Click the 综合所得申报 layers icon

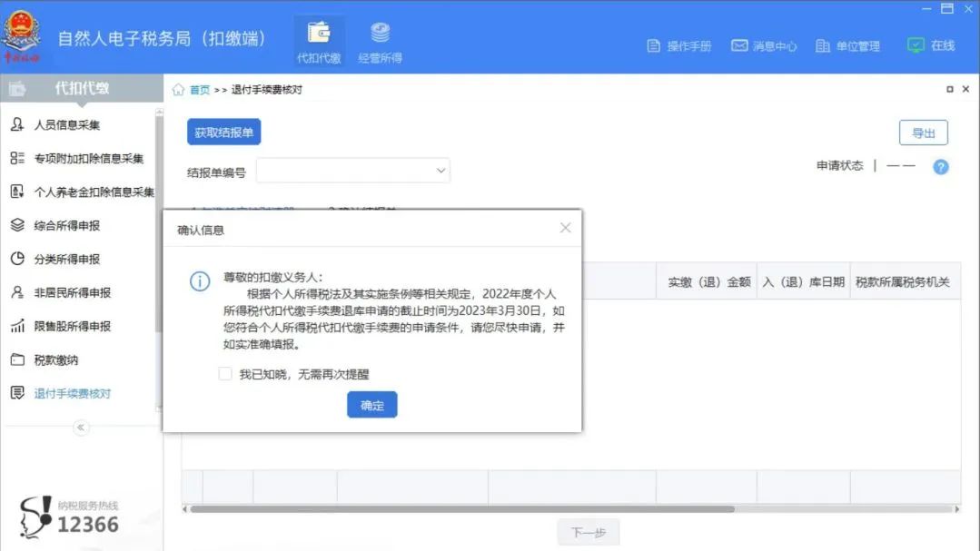click(x=17, y=225)
